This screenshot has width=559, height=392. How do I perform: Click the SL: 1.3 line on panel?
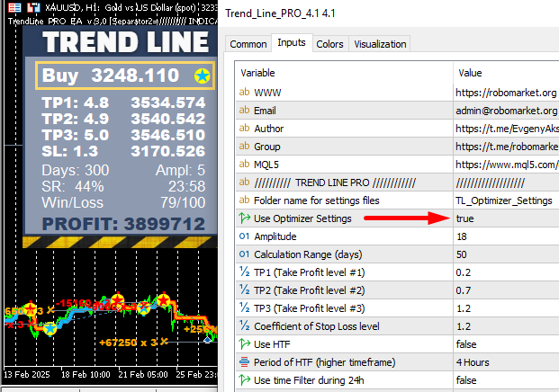coord(123,151)
